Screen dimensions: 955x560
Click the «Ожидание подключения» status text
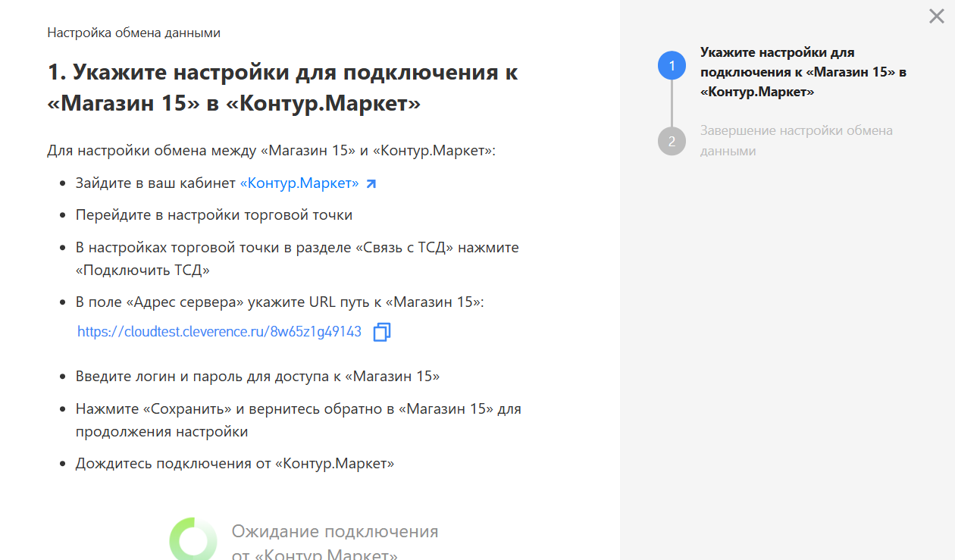[335, 543]
